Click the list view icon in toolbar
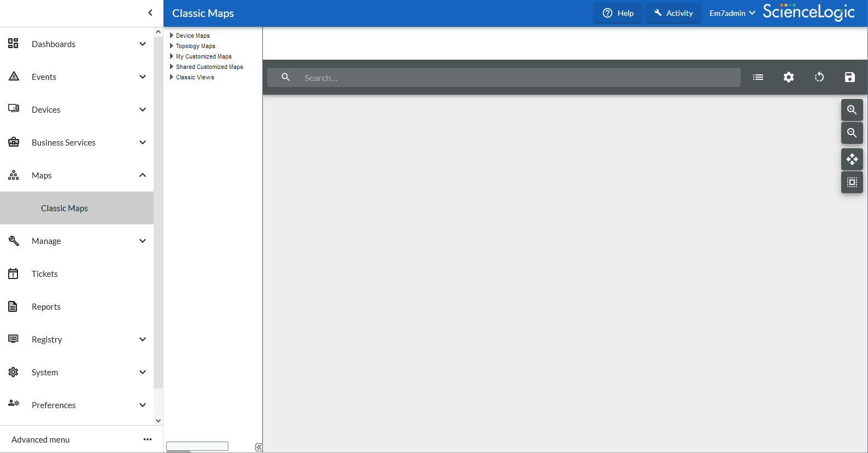This screenshot has width=868, height=453. [758, 77]
